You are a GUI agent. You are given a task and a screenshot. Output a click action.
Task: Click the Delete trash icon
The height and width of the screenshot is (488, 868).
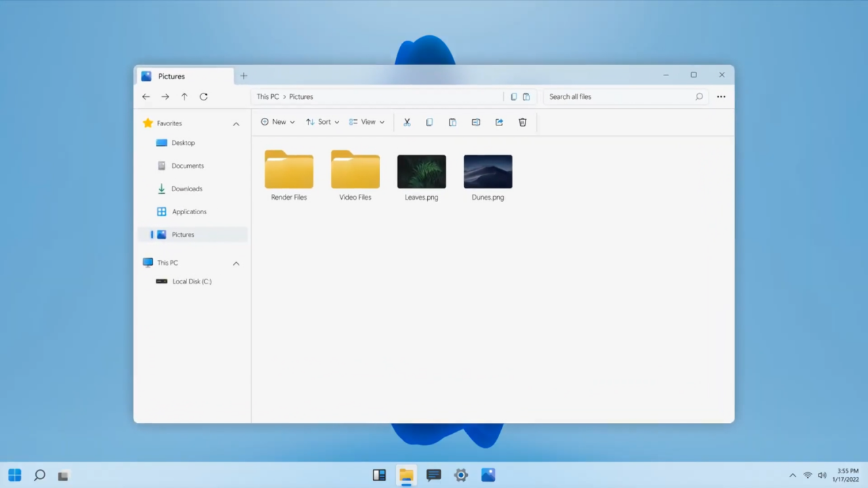(522, 122)
